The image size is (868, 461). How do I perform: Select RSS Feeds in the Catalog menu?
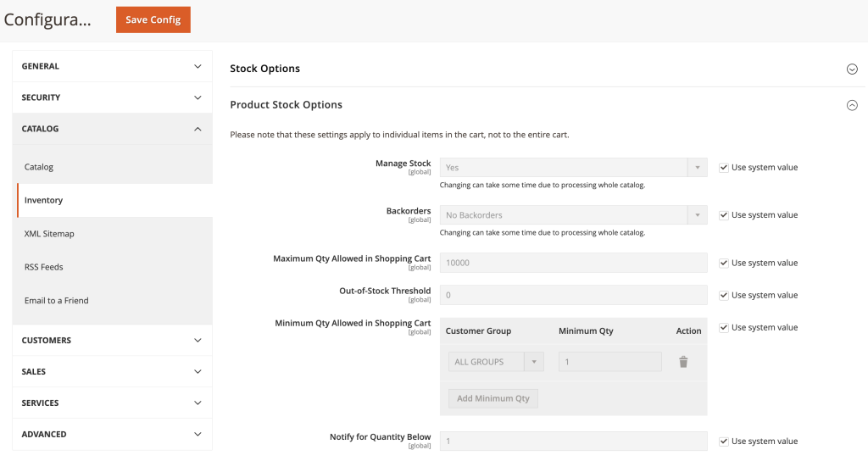[x=44, y=267]
